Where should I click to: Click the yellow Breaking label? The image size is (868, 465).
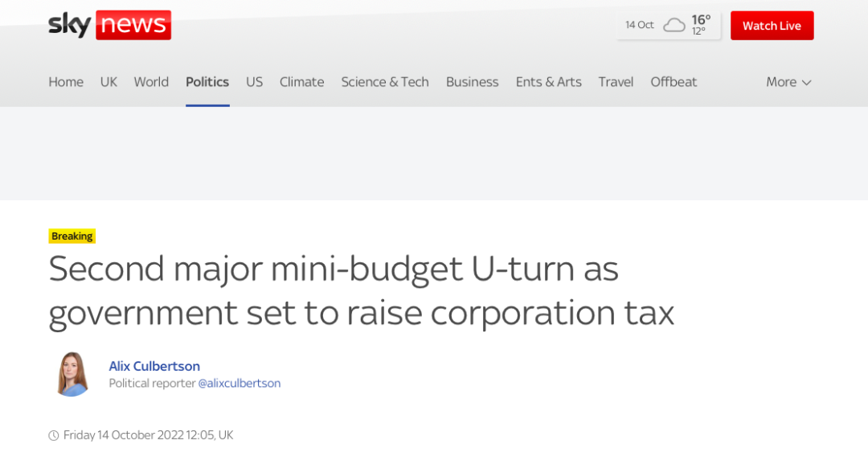[x=72, y=236]
